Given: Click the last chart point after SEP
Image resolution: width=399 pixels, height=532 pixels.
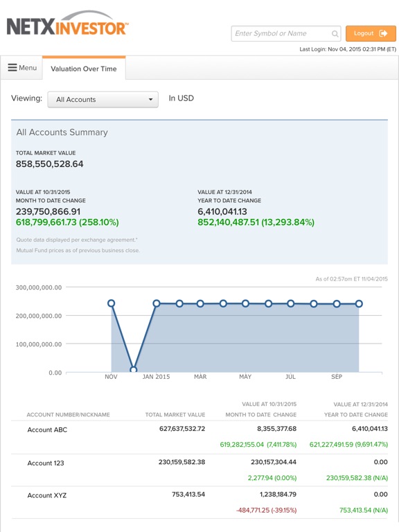Looking at the screenshot, I should tap(359, 303).
